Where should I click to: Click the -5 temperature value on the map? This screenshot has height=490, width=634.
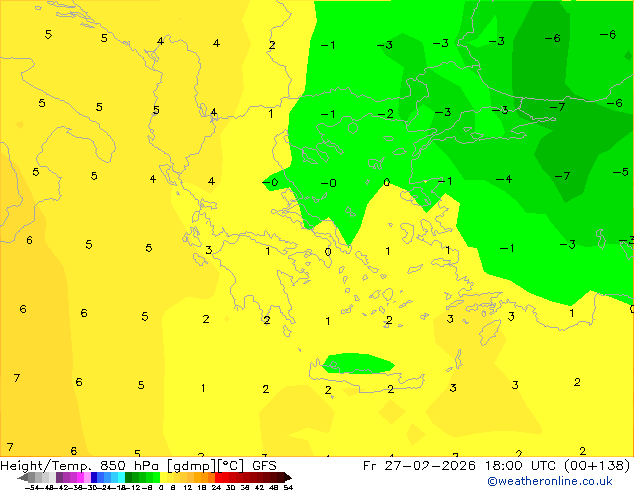coord(621,172)
